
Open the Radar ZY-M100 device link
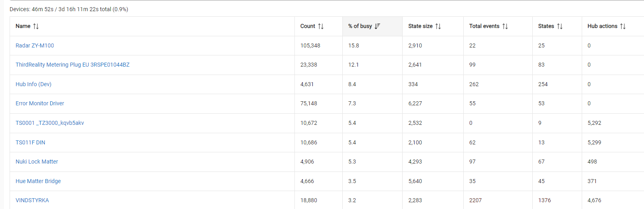35,45
